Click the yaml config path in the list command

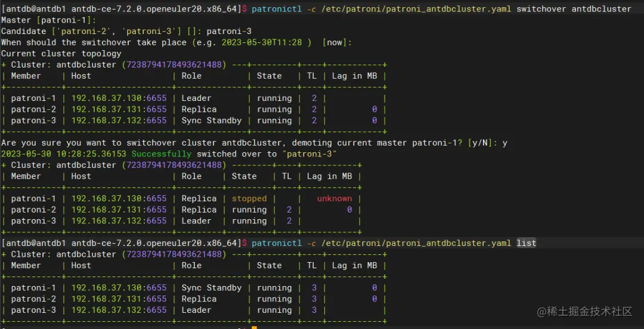(416, 244)
